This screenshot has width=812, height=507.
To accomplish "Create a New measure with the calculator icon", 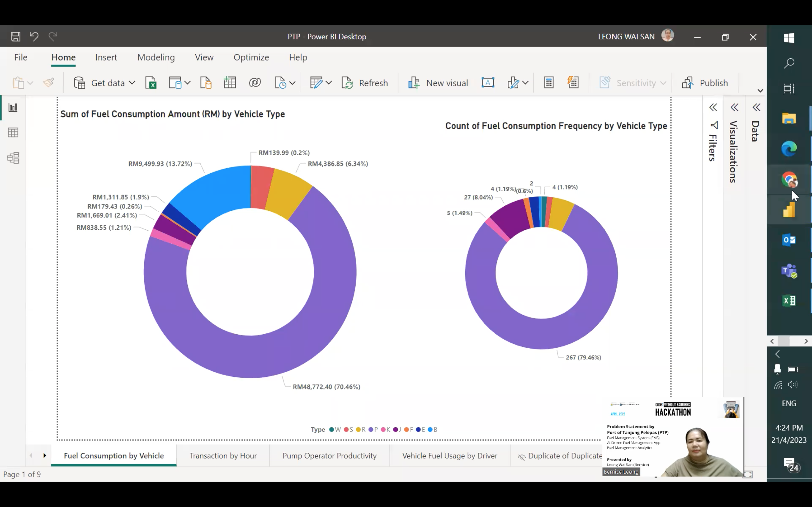I will click(x=548, y=82).
